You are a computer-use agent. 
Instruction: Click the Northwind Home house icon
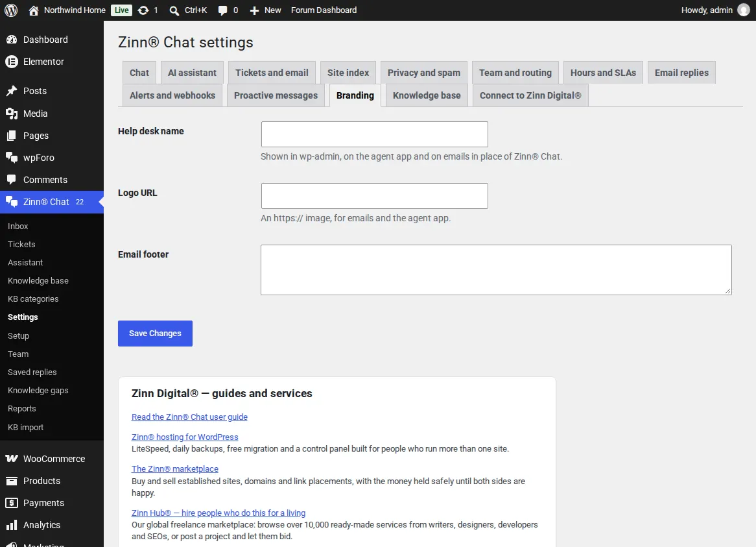tap(33, 10)
